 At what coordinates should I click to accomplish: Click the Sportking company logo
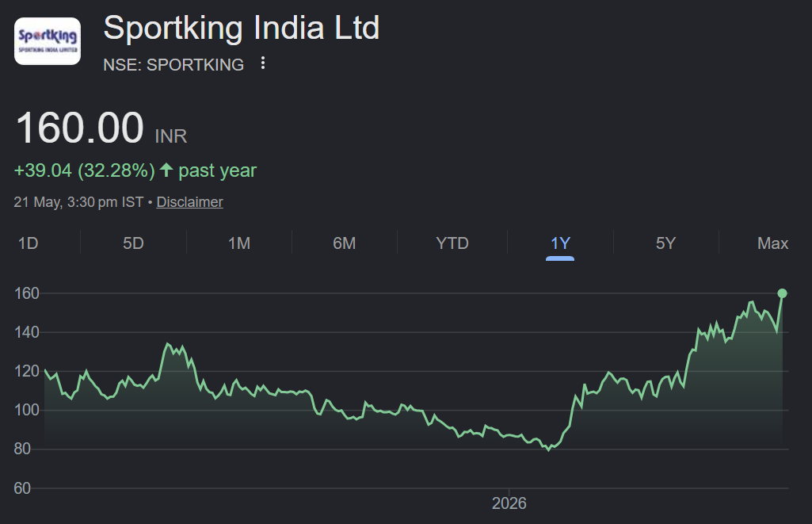tap(47, 41)
